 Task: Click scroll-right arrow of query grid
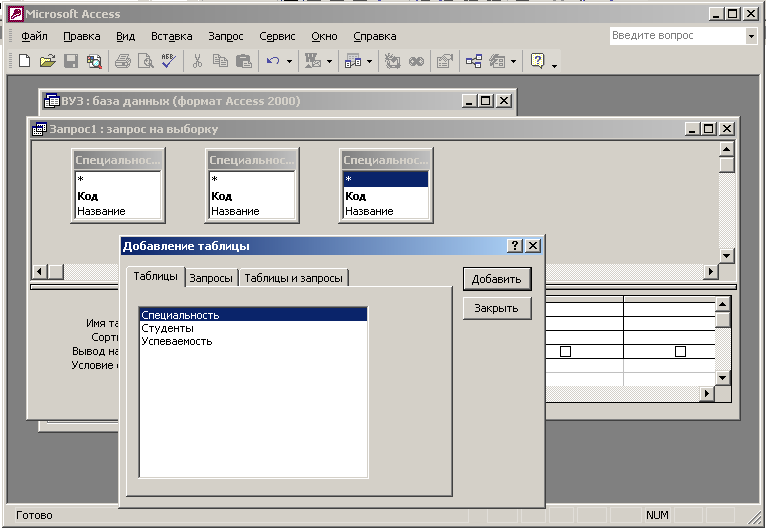click(706, 393)
